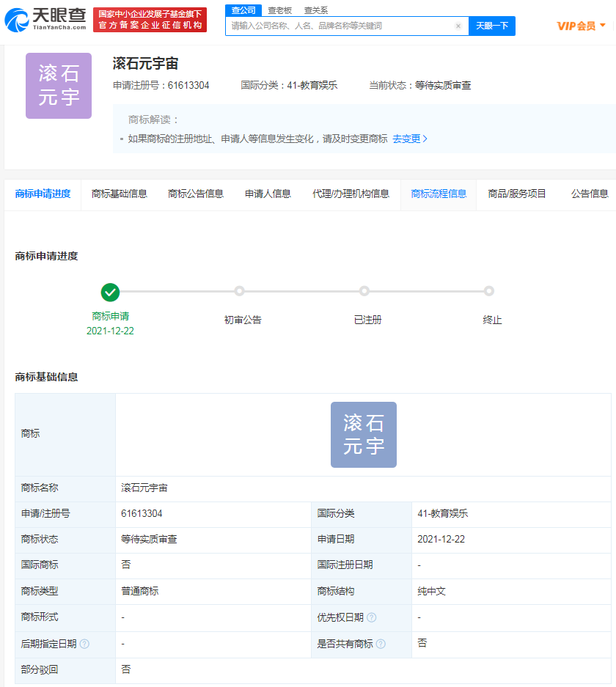The image size is (616, 687).
Task: Click the help icon beside 后期指定日期
Action: click(84, 644)
